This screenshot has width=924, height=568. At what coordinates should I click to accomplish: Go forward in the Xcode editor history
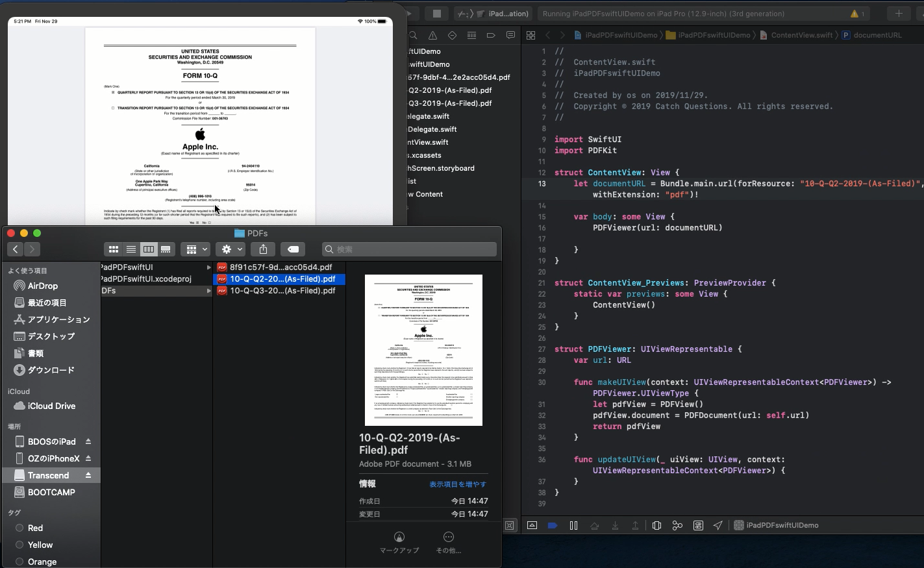pyautogui.click(x=562, y=35)
